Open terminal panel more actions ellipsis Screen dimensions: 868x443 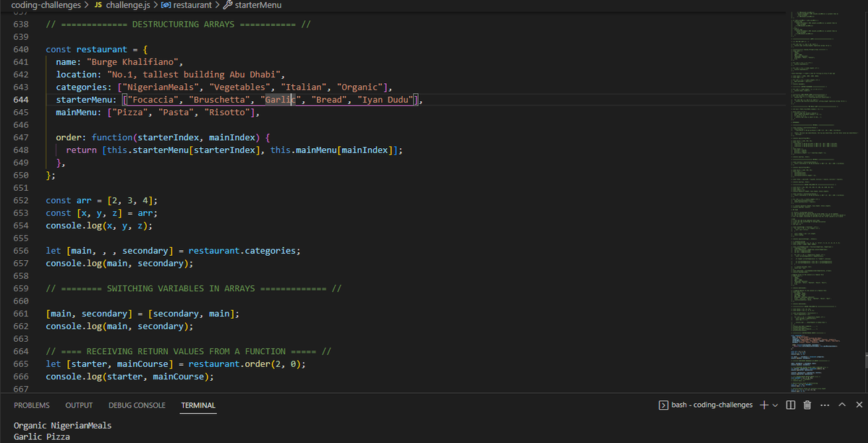point(825,405)
